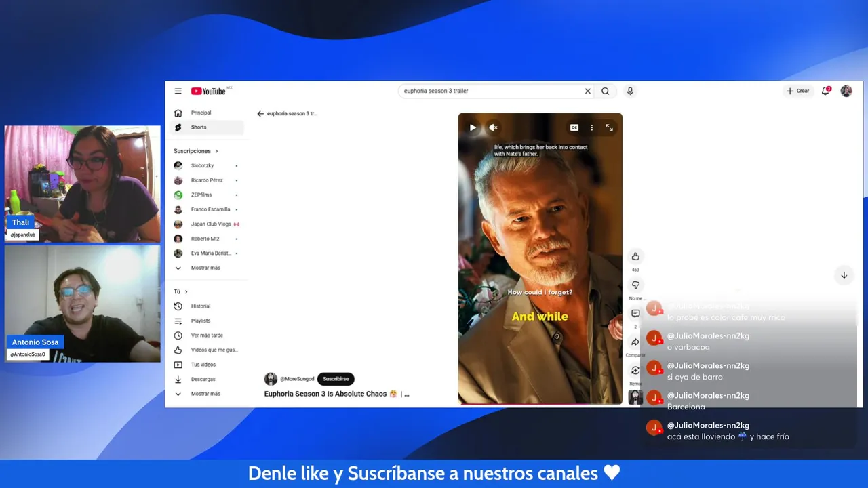Open the Short's comments
This screenshot has width=868, height=488.
tap(635, 313)
